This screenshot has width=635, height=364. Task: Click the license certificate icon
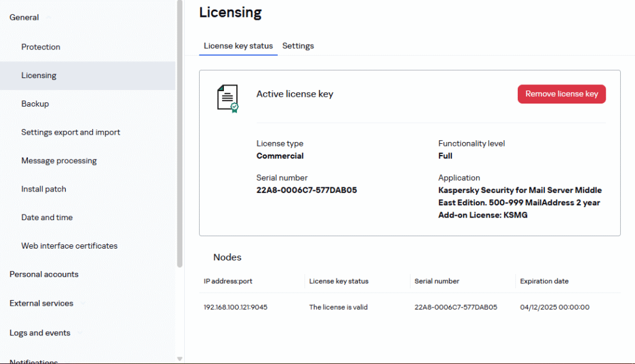coord(228,99)
